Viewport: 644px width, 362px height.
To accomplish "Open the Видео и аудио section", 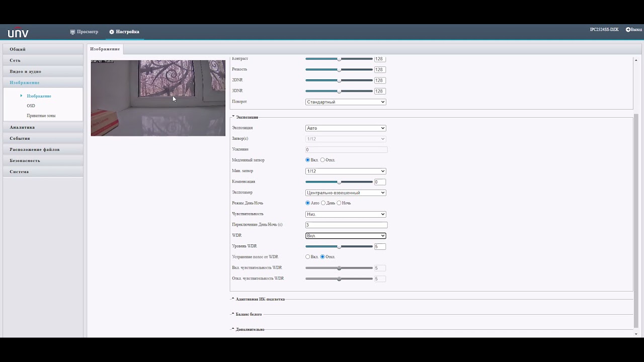I will pyautogui.click(x=43, y=71).
